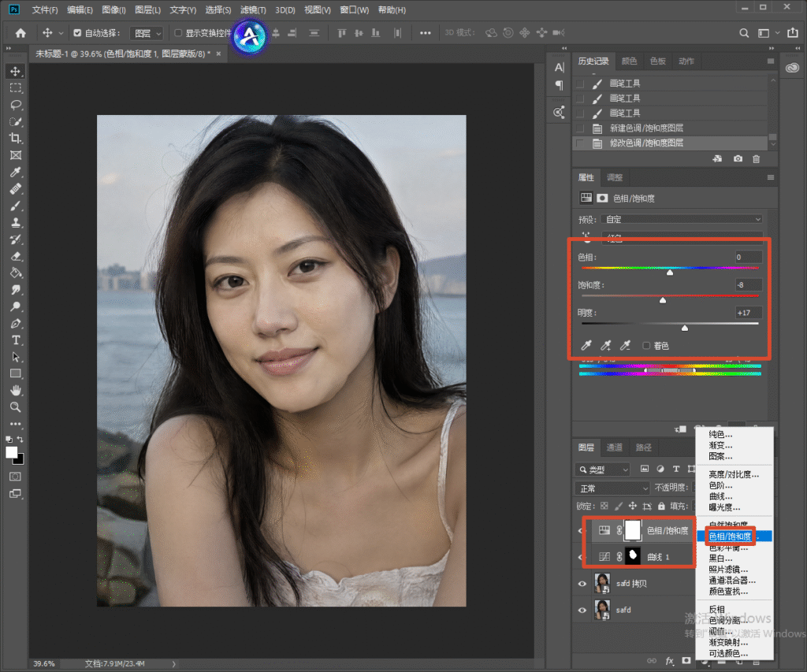The height and width of the screenshot is (672, 807).
Task: Select the Pen tool
Action: pos(16,324)
